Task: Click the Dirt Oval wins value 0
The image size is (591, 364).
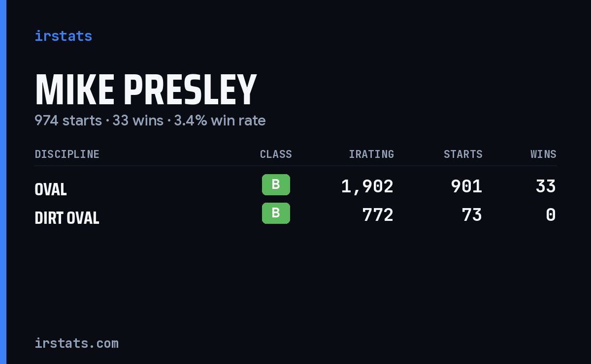Action: point(551,215)
